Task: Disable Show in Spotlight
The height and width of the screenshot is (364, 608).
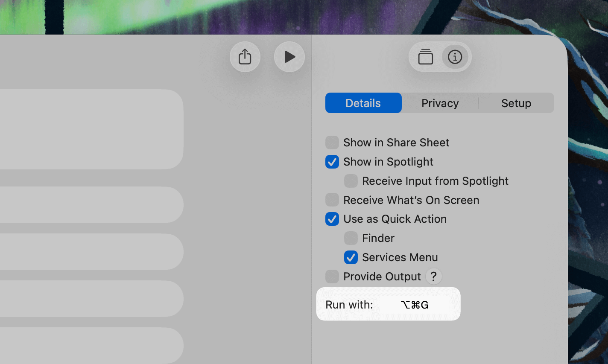Action: [332, 162]
